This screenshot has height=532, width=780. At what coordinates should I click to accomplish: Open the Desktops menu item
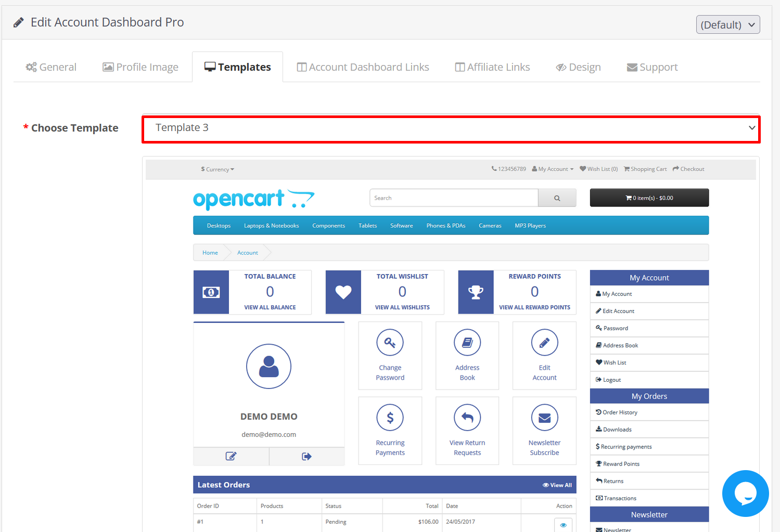[219, 226]
